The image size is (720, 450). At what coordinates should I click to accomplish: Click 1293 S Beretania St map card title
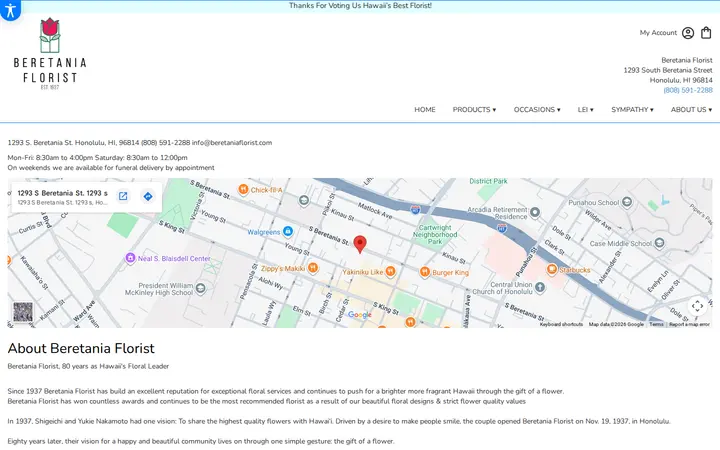tap(62, 193)
